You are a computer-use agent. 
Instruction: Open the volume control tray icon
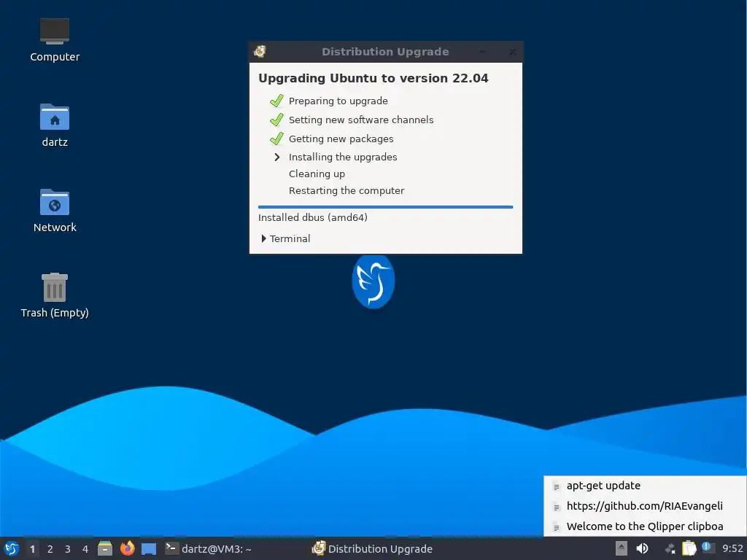point(642,548)
